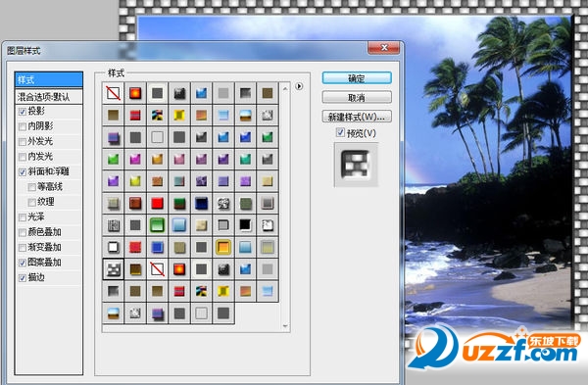Select the checkered-pattern style with black border
Screen dimensions: 588x385
point(114,269)
